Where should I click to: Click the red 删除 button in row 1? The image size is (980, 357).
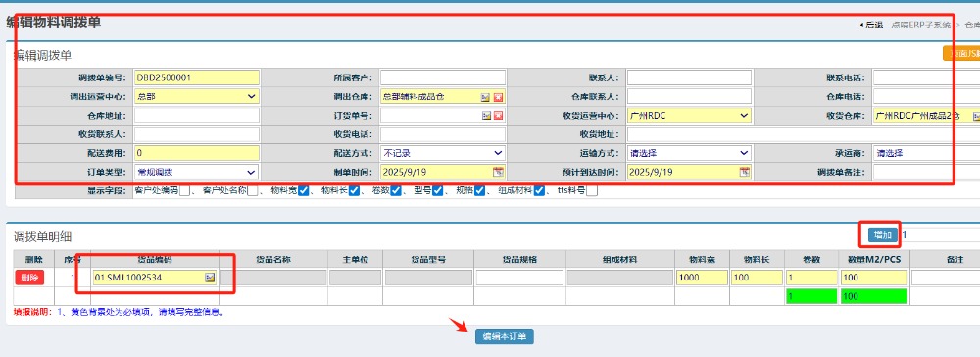pyautogui.click(x=30, y=278)
